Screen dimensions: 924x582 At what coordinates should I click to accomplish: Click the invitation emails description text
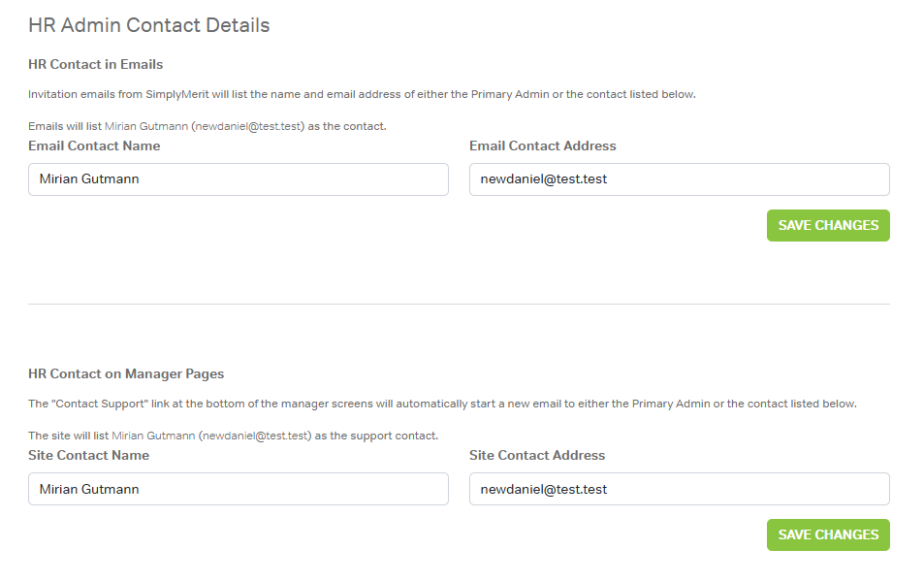pyautogui.click(x=362, y=95)
